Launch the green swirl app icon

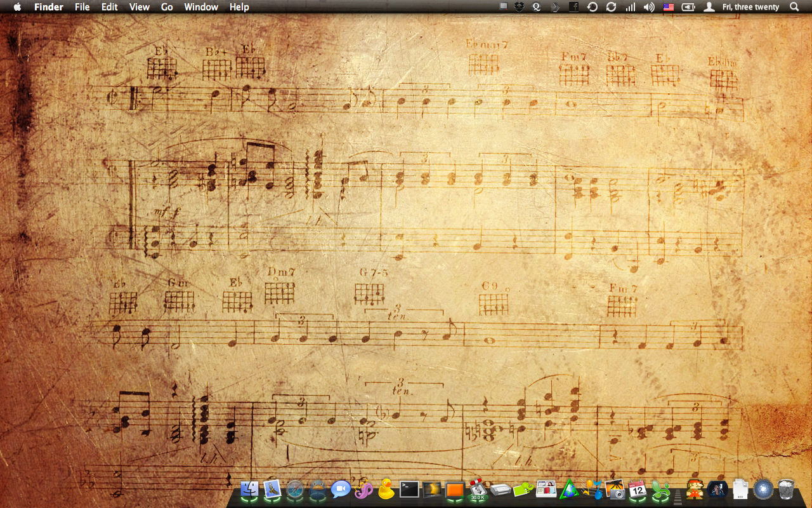[x=660, y=490]
